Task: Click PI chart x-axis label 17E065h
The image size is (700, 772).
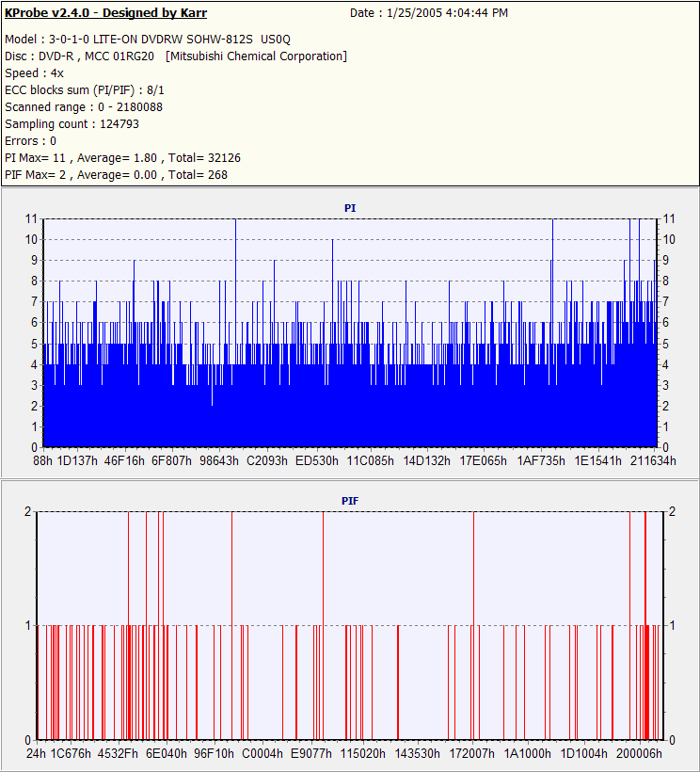Action: coord(483,460)
